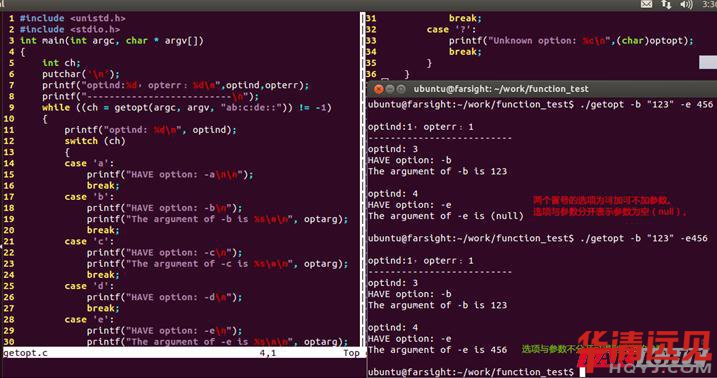
Task: Click the switch (ch) statement
Action: point(95,141)
